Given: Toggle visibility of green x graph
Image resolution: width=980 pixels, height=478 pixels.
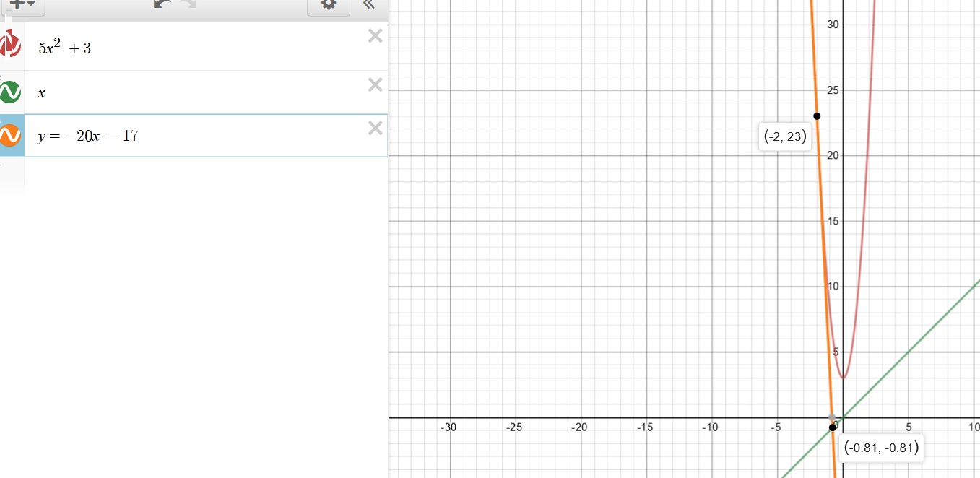Looking at the screenshot, I should coord(10,92).
